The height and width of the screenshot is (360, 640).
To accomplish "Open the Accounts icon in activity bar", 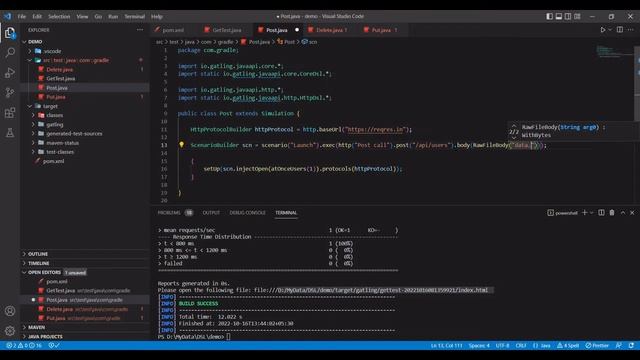I will (10, 311).
